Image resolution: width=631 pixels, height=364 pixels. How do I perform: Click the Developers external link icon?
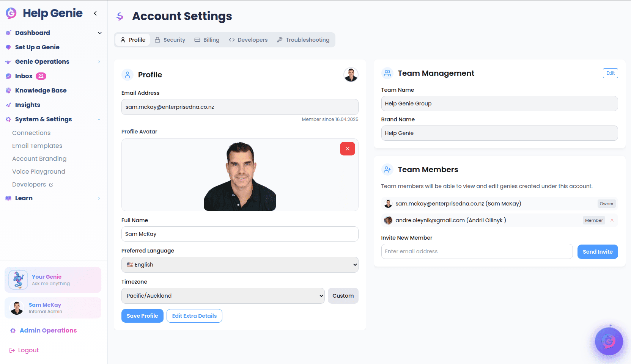pos(51,185)
